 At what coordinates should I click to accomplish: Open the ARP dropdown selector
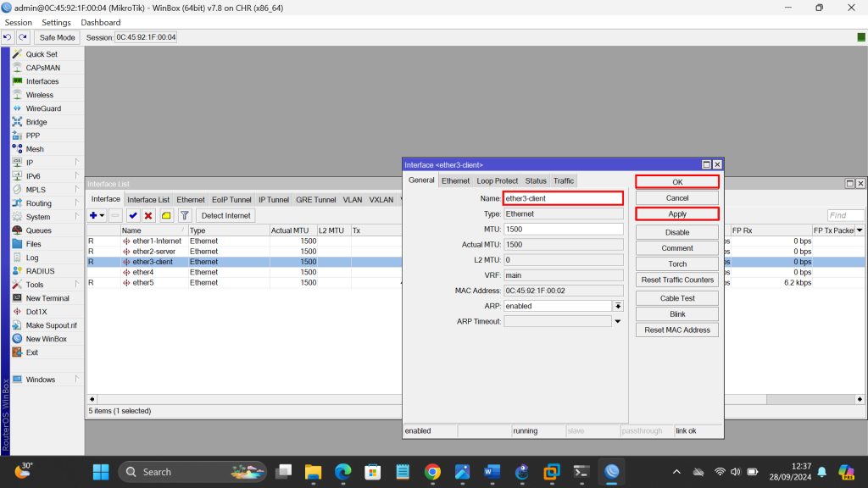[618, 306]
